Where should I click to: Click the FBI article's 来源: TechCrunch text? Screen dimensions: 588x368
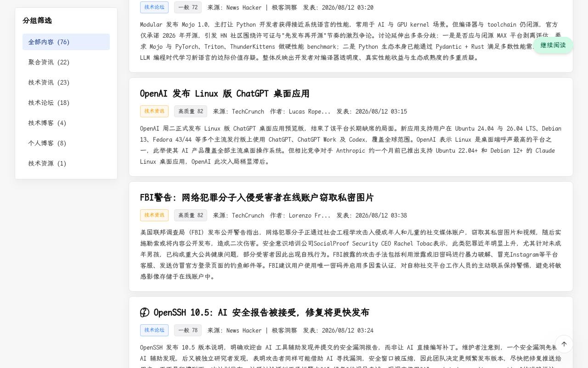click(x=238, y=215)
